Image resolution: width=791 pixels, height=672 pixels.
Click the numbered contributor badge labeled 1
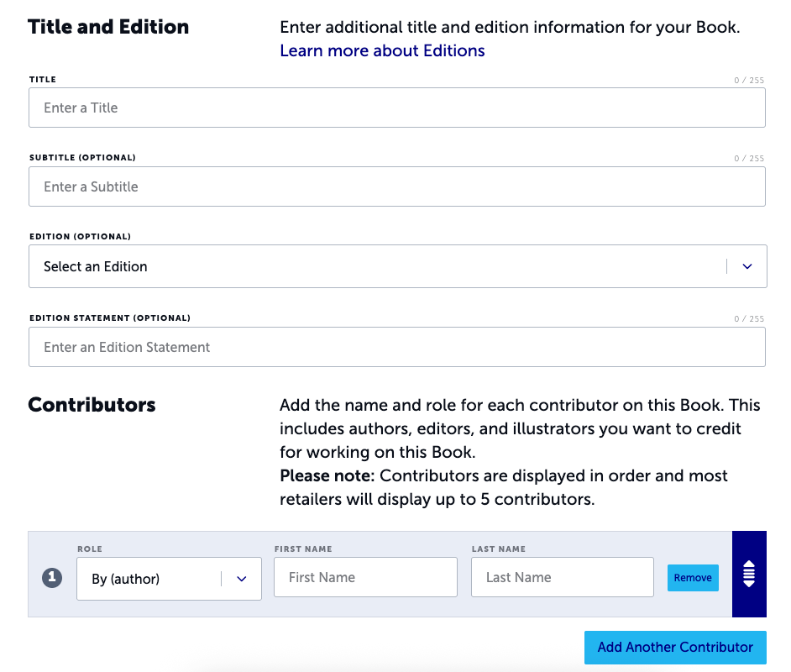coord(52,578)
